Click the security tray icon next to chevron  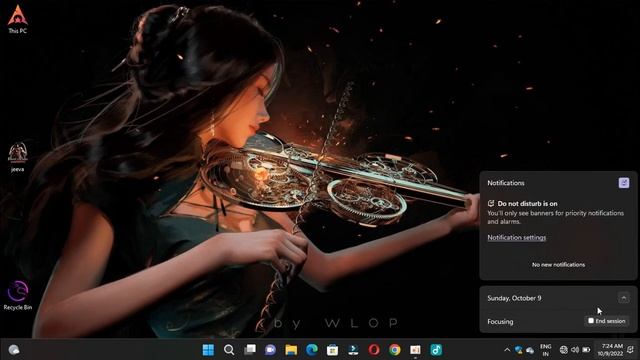click(x=518, y=350)
